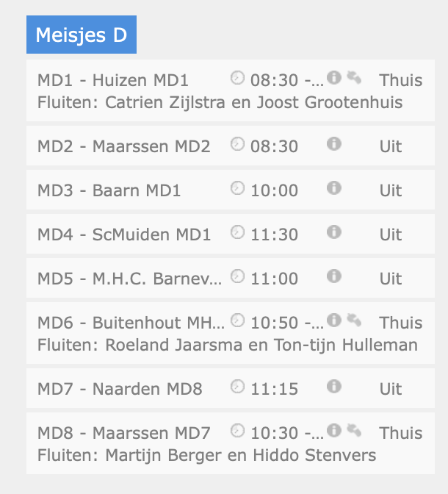Select the Meisjes D tab header
The width and height of the screenshot is (448, 494).
click(x=82, y=35)
